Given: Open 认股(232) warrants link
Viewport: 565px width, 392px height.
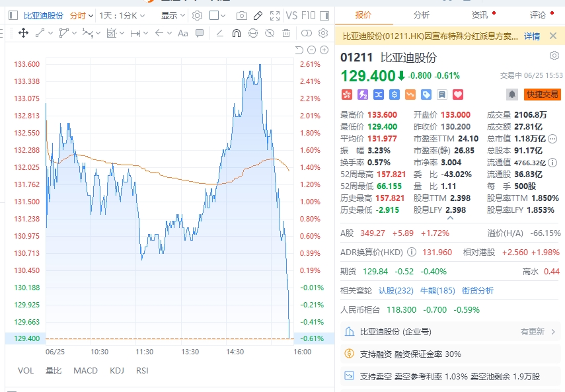Looking at the screenshot, I should click(396, 290).
